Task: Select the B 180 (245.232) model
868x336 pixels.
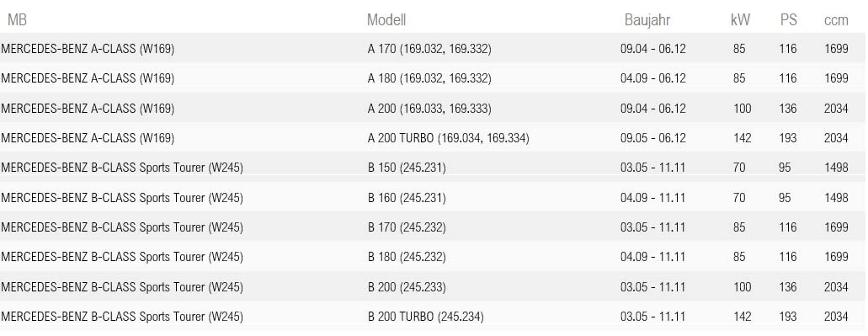Action: 407,257
